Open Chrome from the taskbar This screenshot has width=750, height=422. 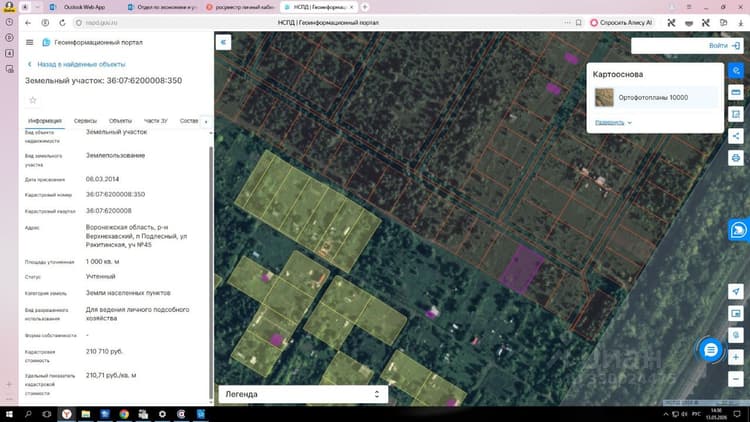[x=124, y=414]
